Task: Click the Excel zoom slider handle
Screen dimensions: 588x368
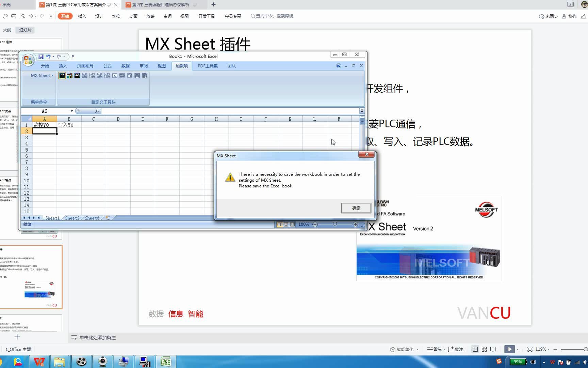Action: click(335, 225)
